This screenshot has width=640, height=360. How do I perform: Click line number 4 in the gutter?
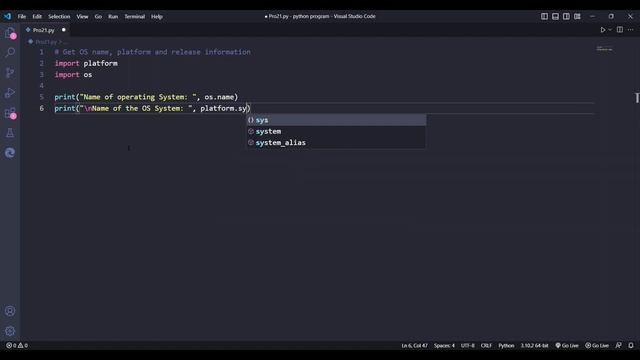41,86
